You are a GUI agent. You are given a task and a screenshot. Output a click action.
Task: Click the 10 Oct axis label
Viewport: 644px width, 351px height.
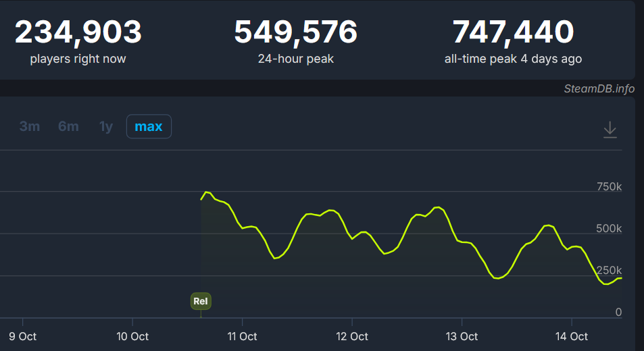pyautogui.click(x=132, y=337)
